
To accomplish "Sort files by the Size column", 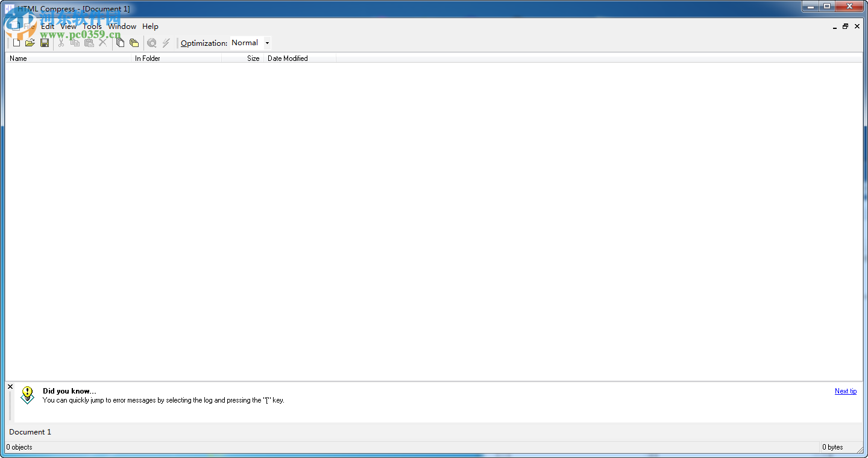I will [253, 58].
